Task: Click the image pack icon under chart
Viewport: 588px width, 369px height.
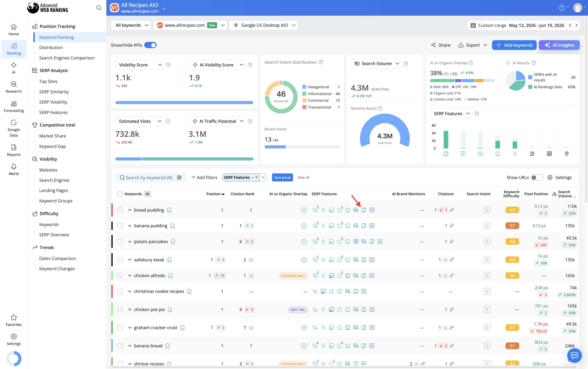Action: (446, 154)
